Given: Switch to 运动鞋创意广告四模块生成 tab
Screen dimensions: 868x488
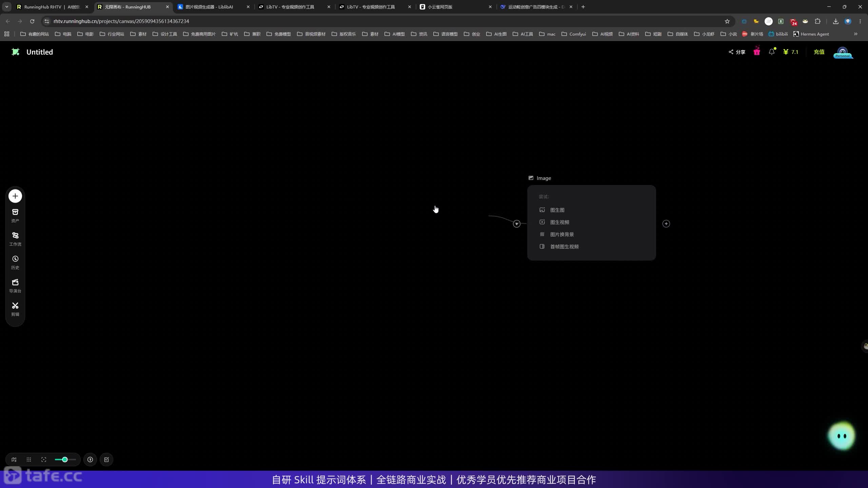Looking at the screenshot, I should (536, 7).
